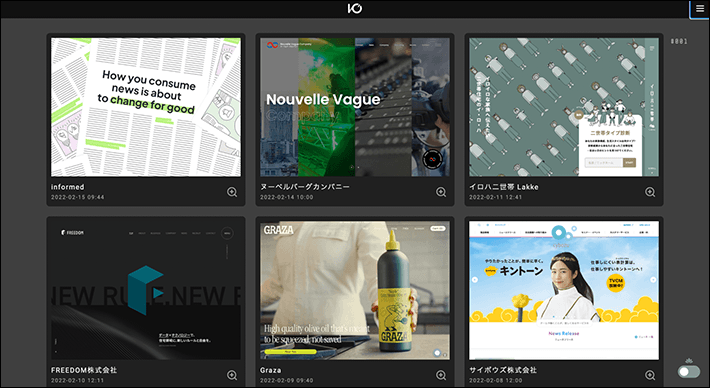The image size is (710, 388).
Task: Click magnifier icon on ヌーベルバーグカンパニー card
Action: click(x=441, y=192)
